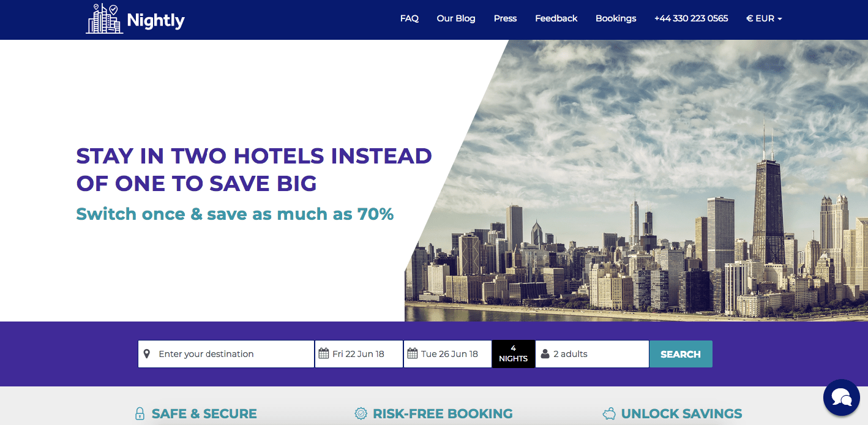
Task: Click the check-out calendar icon
Action: (413, 354)
